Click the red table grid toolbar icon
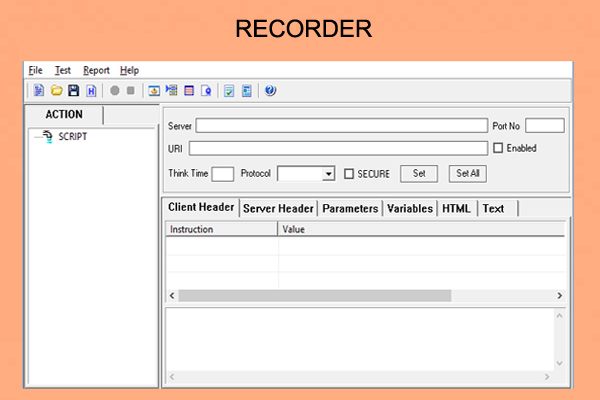Image resolution: width=600 pixels, height=400 pixels. [188, 91]
